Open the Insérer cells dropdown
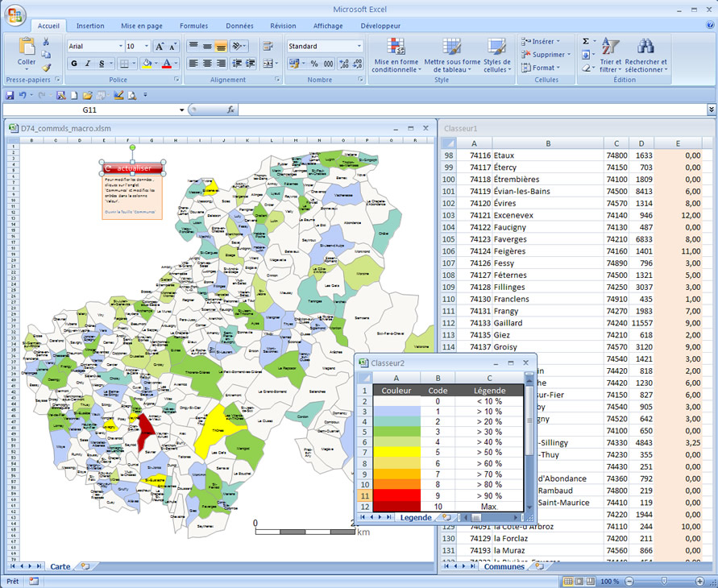 [x=541, y=42]
